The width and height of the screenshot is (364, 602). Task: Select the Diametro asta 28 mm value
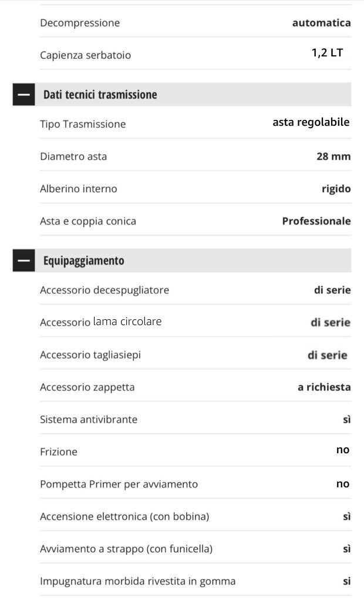click(x=333, y=156)
